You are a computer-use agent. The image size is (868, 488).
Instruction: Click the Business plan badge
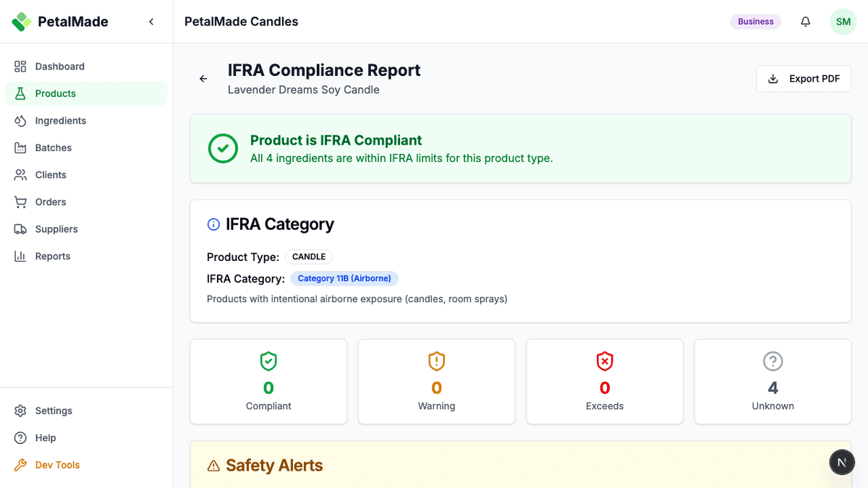tap(755, 22)
